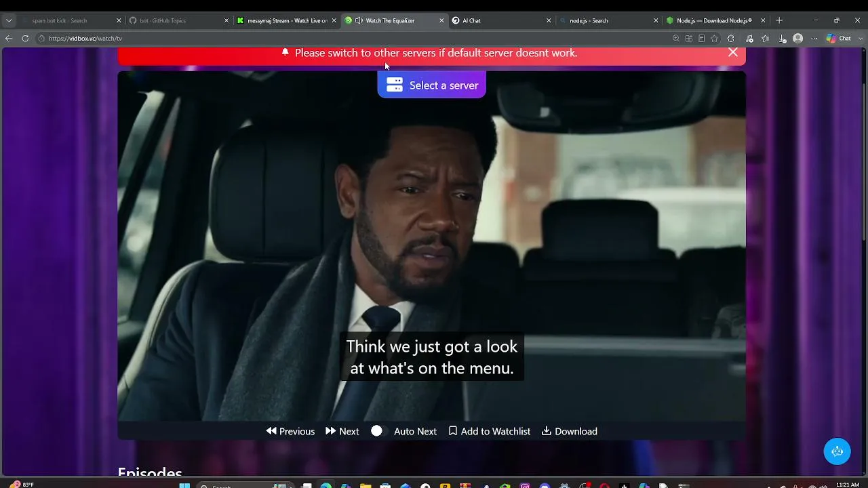The image size is (868, 488).
Task: Open the tab search dropdown arrow
Action: click(9, 21)
